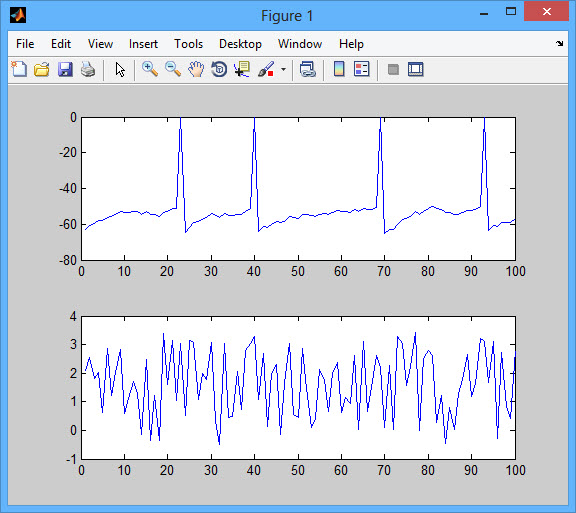Viewport: 576px width, 513px height.
Task: Click the Hide Plot Tools icon
Action: (x=393, y=69)
